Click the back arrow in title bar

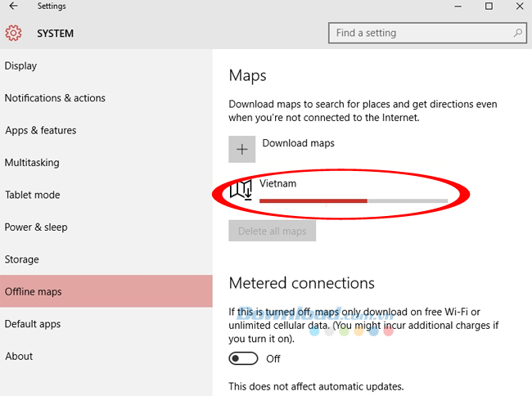pos(13,7)
